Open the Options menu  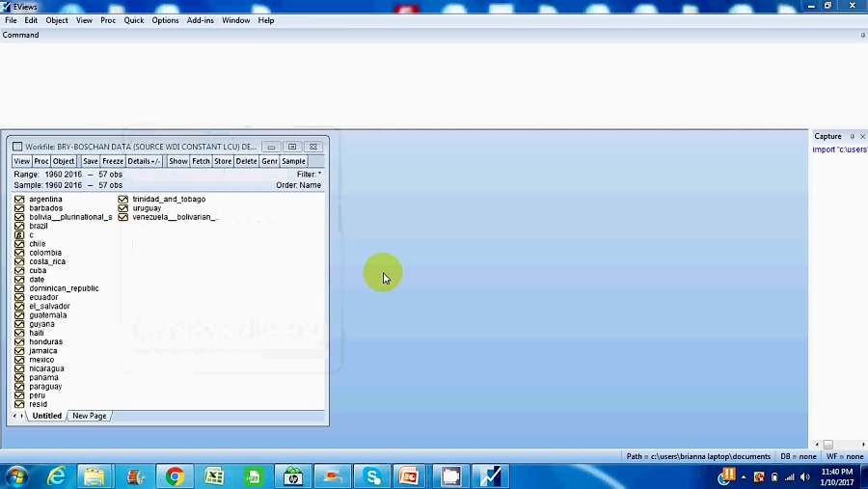pos(165,20)
